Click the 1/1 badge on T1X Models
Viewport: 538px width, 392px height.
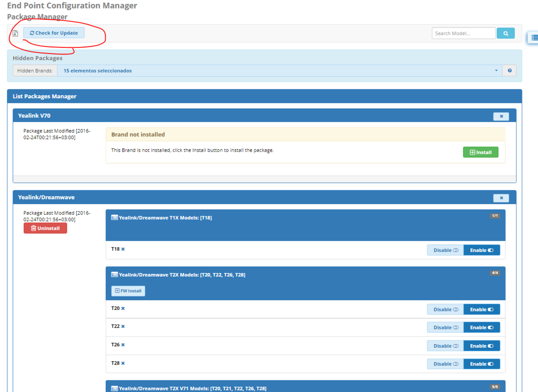click(x=495, y=216)
